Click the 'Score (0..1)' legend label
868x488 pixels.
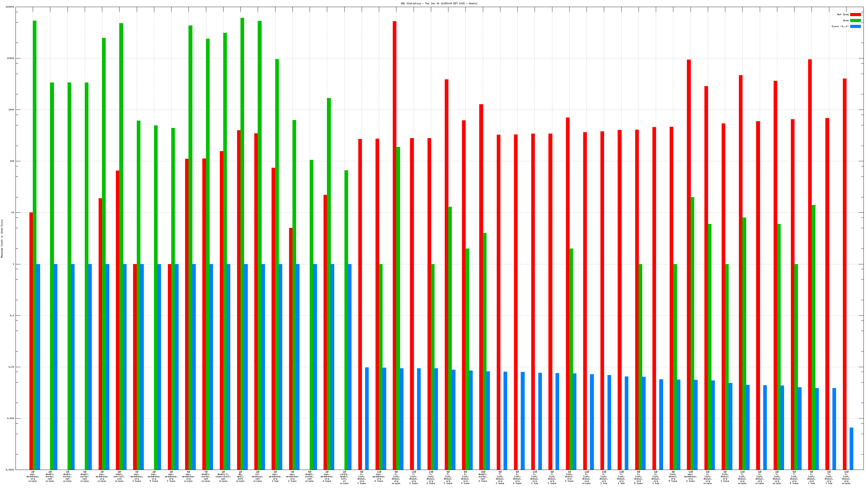pos(840,26)
